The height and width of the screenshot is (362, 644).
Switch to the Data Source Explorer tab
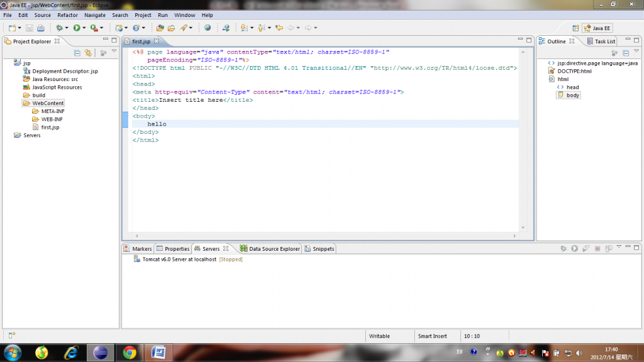(270, 249)
